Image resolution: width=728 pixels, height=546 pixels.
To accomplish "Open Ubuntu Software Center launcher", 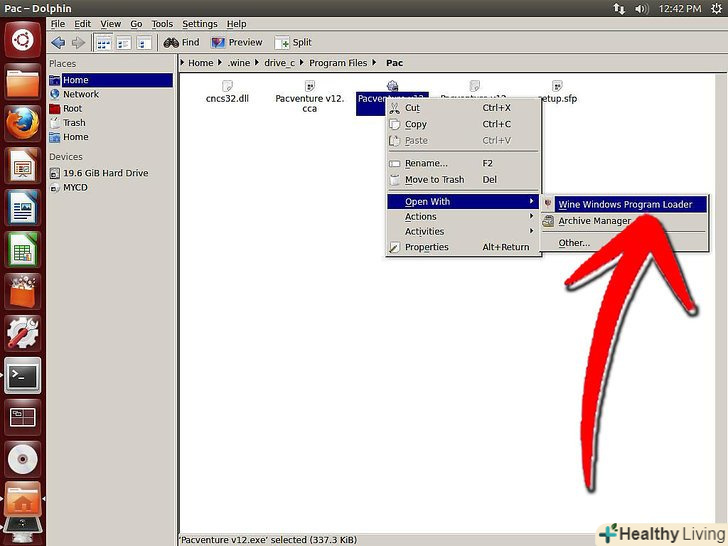I will [x=22, y=292].
